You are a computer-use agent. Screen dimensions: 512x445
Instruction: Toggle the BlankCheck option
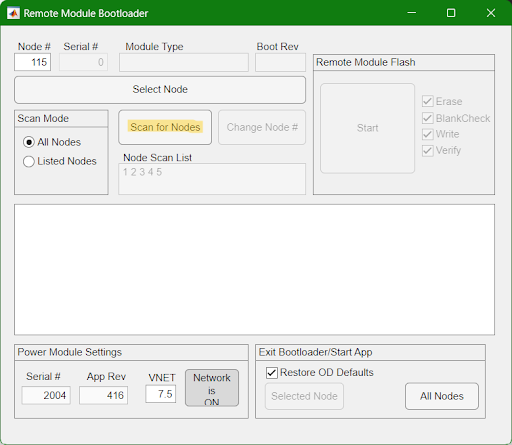click(428, 118)
